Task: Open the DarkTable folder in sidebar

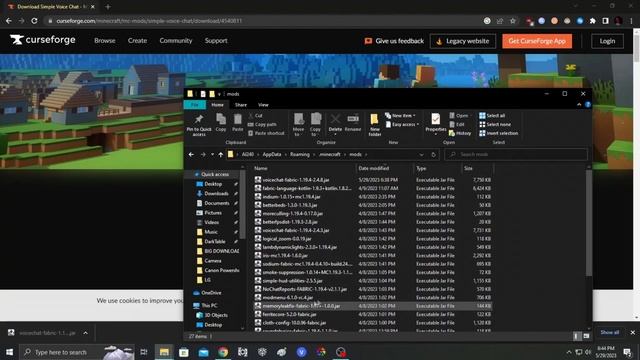Action: (x=215, y=242)
